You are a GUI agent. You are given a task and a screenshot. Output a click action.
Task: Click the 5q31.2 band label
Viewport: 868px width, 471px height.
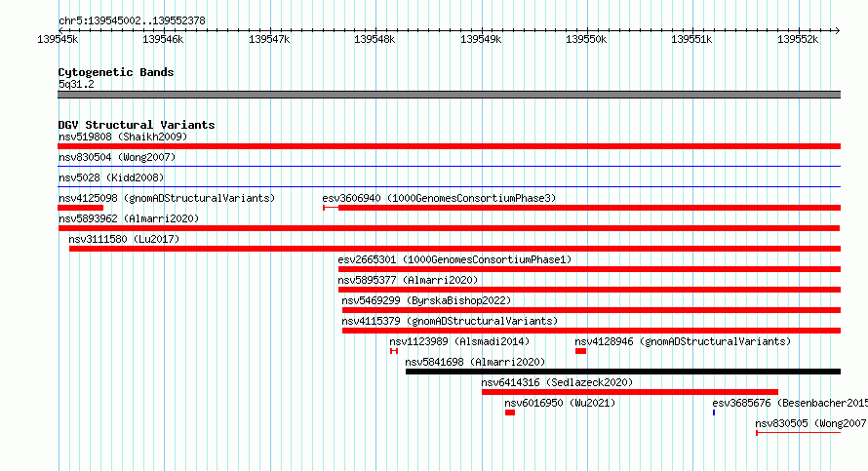point(76,84)
